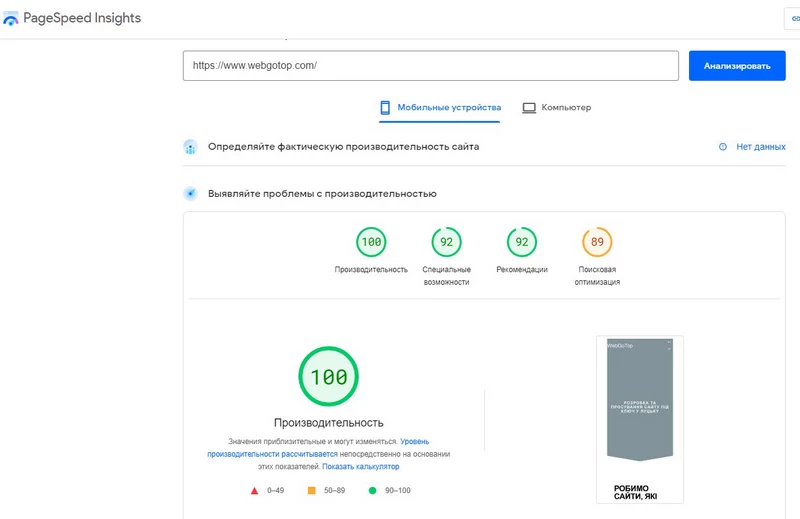
Task: Click the link icon button at top right
Action: [793, 18]
